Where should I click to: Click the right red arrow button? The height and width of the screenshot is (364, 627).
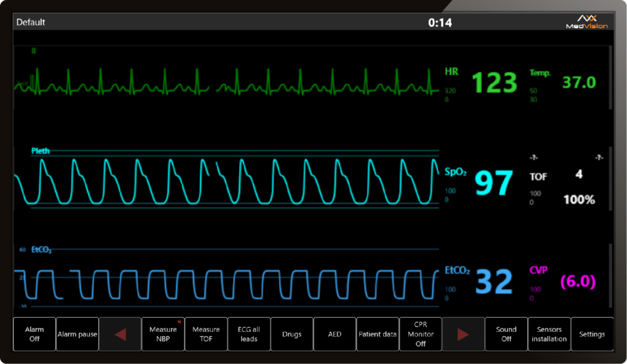coord(463,334)
